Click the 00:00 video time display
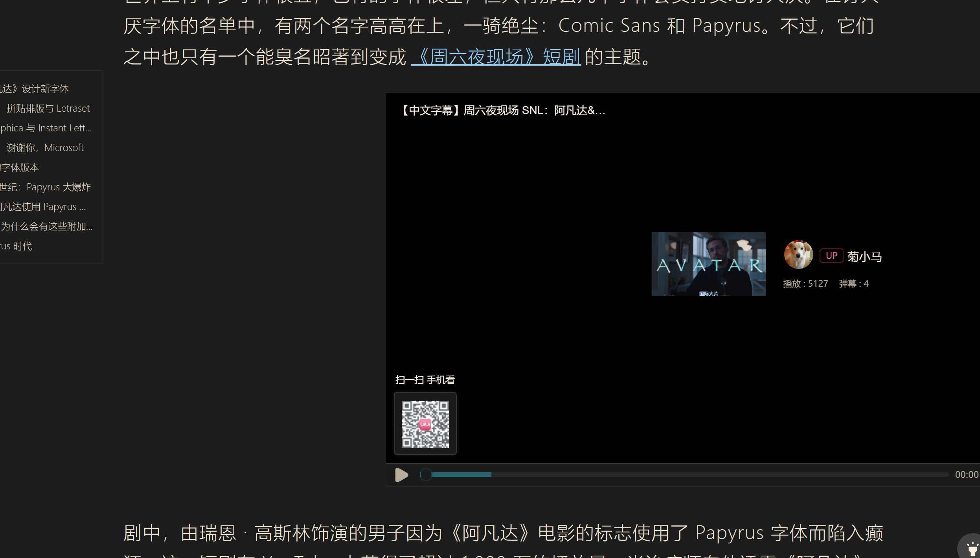The image size is (980, 558). 966,475
